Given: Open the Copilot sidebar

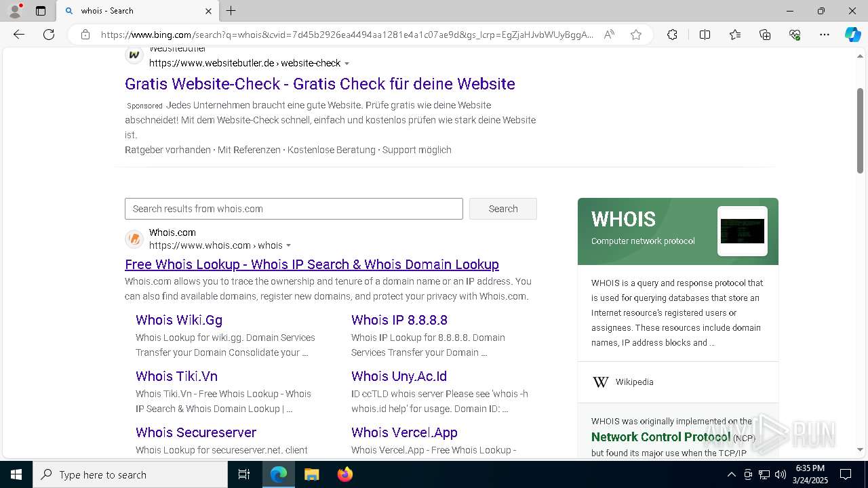Looking at the screenshot, I should [x=852, y=35].
